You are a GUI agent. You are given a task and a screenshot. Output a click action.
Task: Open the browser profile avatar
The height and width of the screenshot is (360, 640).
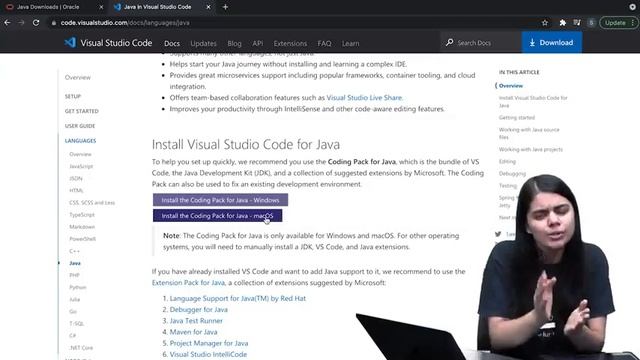click(x=591, y=23)
